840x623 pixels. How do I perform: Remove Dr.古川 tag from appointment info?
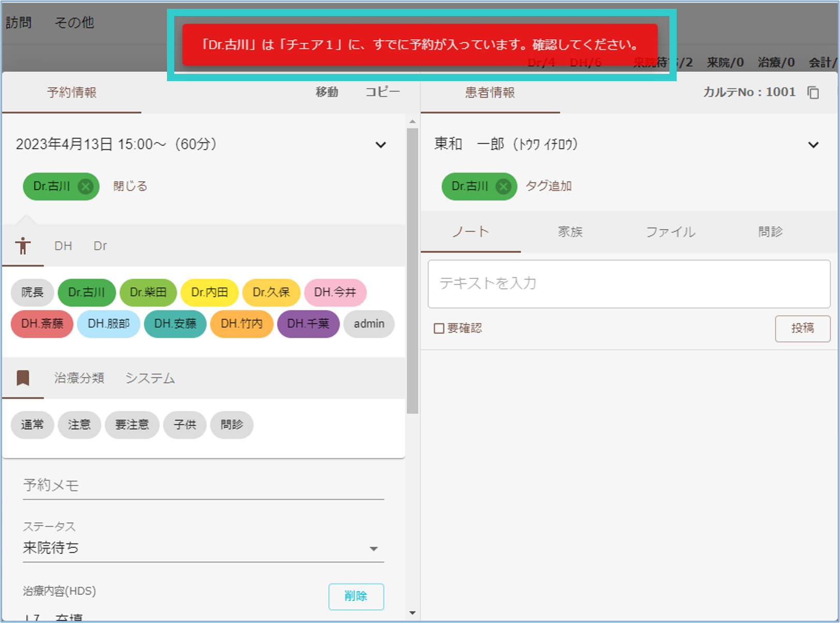pyautogui.click(x=86, y=186)
